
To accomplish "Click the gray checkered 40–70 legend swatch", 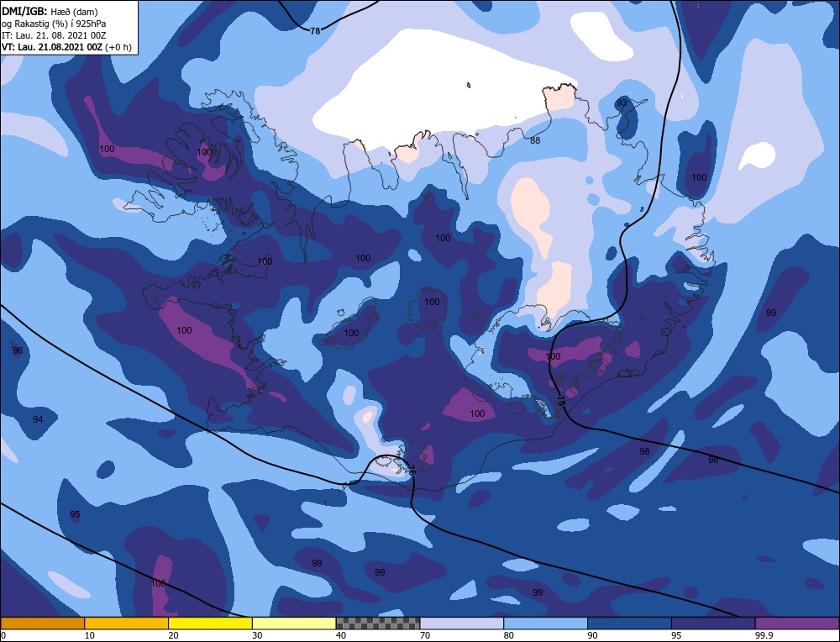I will pos(378,624).
